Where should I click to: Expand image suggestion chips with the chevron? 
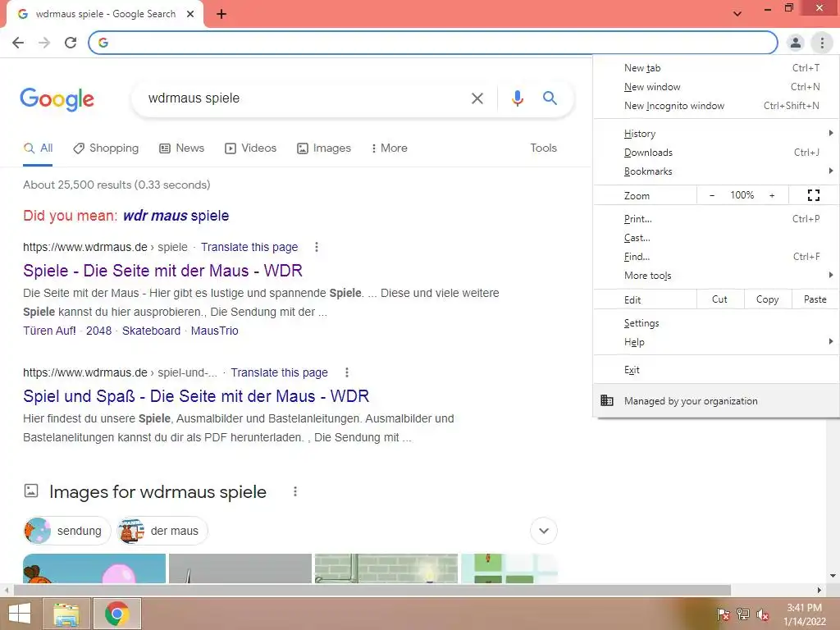point(544,531)
